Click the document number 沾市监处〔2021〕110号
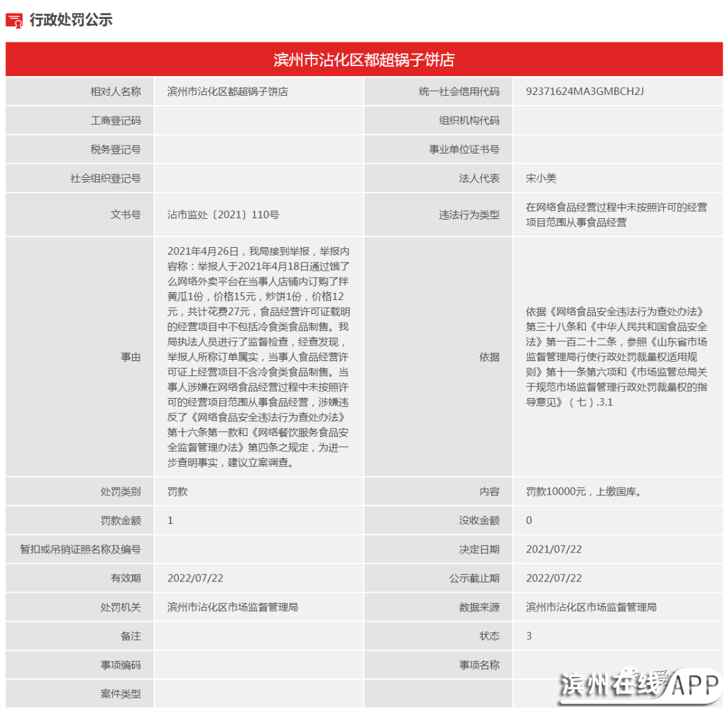The height and width of the screenshot is (710, 728). [222, 214]
